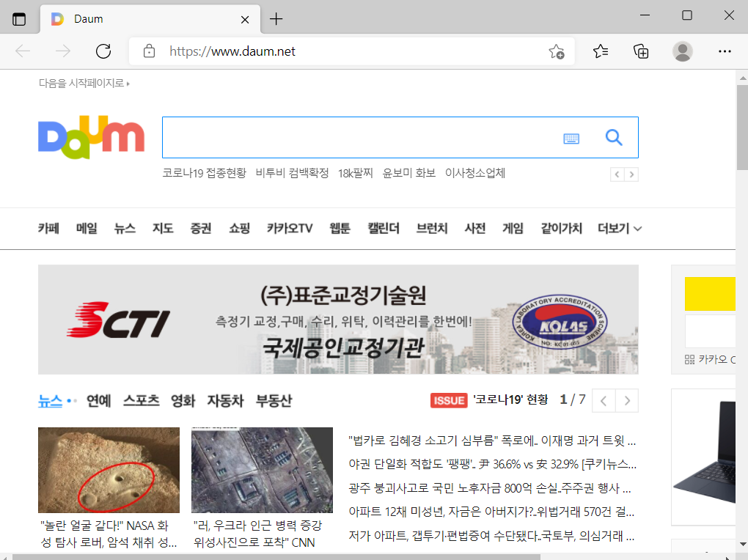Open 우크라 인근 병력 증강 CNN caption
Image resolution: width=748 pixels, height=560 pixels.
point(257,534)
